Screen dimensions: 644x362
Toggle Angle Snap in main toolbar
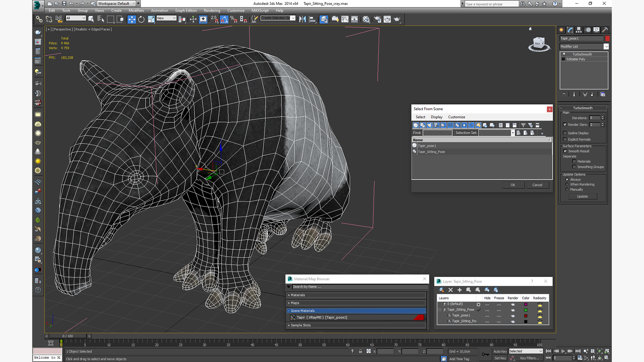pyautogui.click(x=224, y=19)
